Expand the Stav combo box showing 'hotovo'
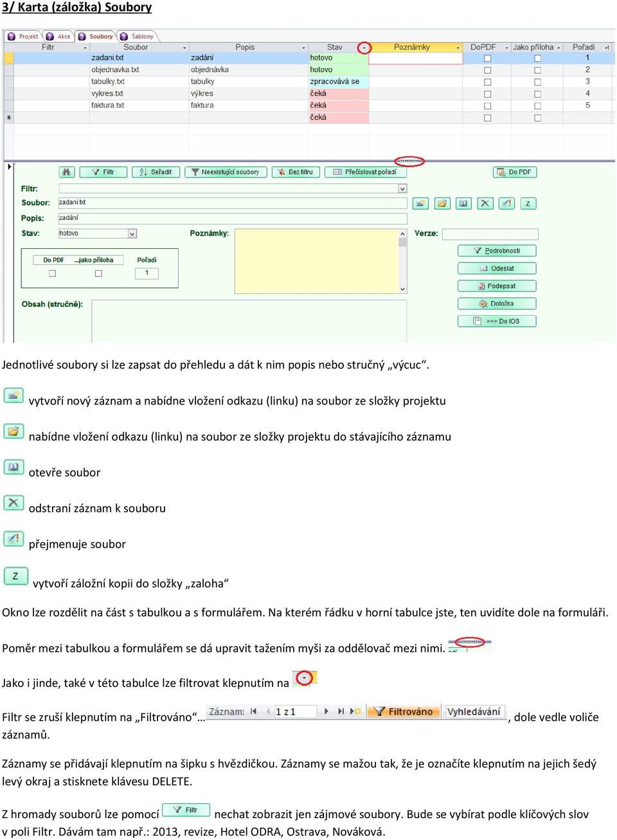617x840 pixels. (132, 233)
